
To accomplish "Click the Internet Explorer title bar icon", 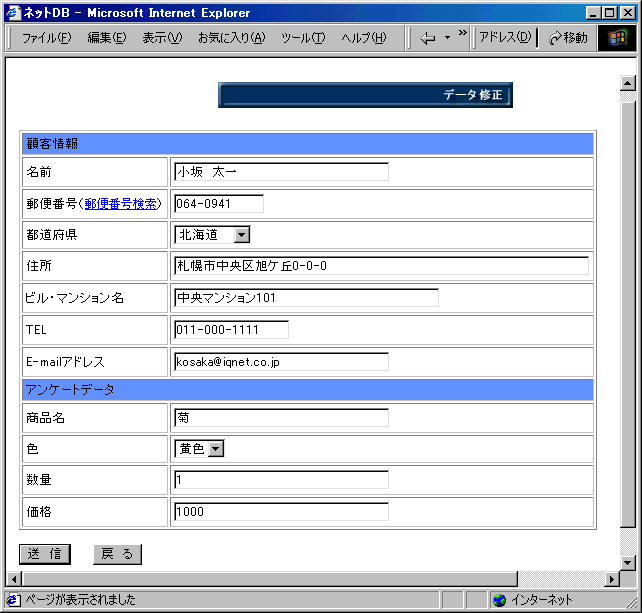I will pyautogui.click(x=13, y=13).
